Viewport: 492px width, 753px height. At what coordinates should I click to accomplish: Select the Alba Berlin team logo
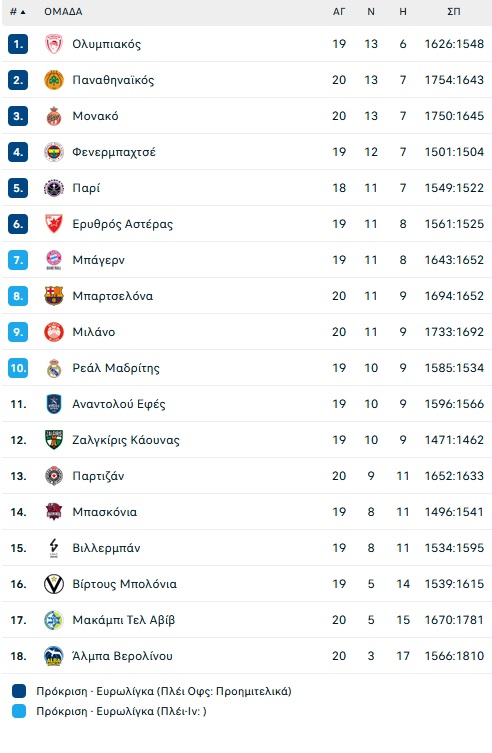click(x=54, y=656)
